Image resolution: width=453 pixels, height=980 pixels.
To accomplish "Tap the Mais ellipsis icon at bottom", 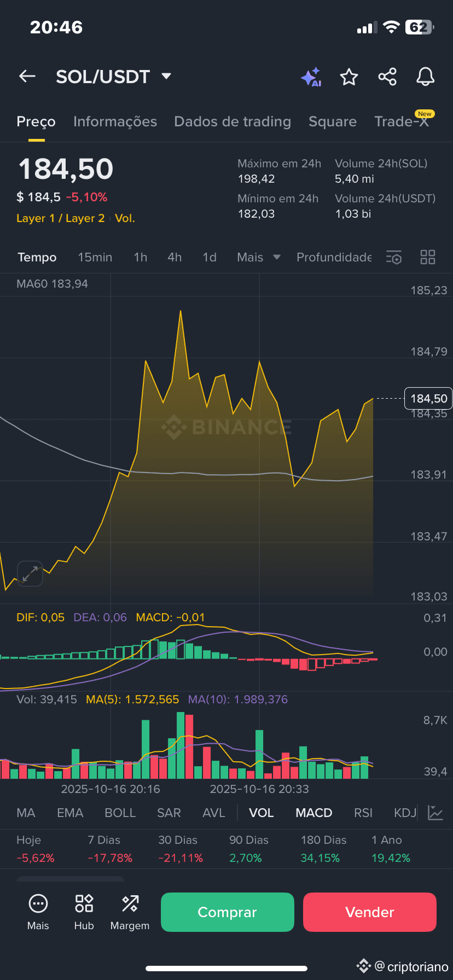I will pos(38,903).
